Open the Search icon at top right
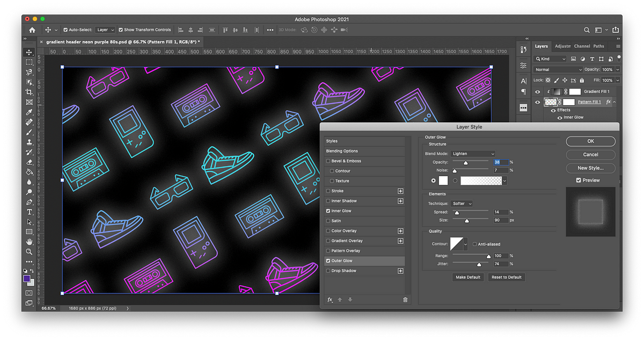Screen dimensions: 644x340 587,30
